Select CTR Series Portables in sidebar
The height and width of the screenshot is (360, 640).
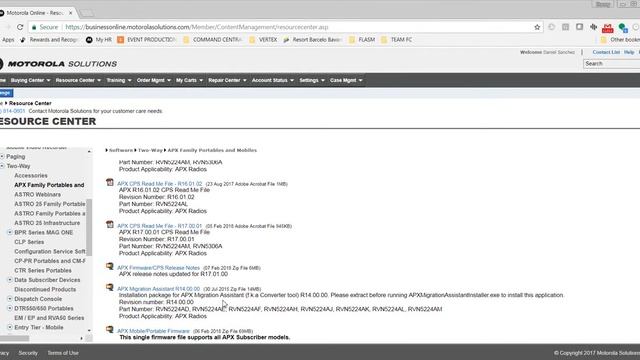(x=43, y=271)
